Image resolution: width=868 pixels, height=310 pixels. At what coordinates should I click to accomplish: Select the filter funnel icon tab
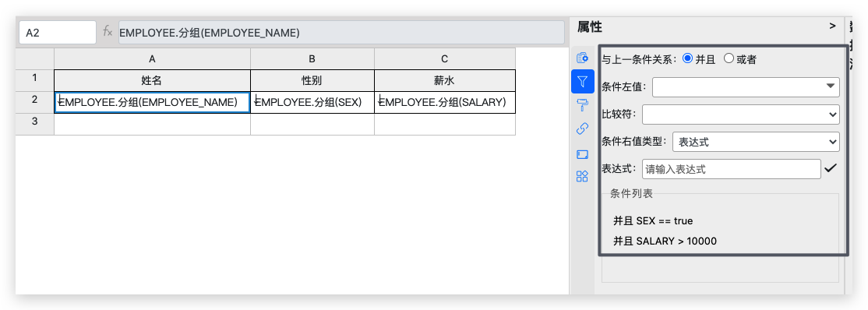click(x=582, y=81)
